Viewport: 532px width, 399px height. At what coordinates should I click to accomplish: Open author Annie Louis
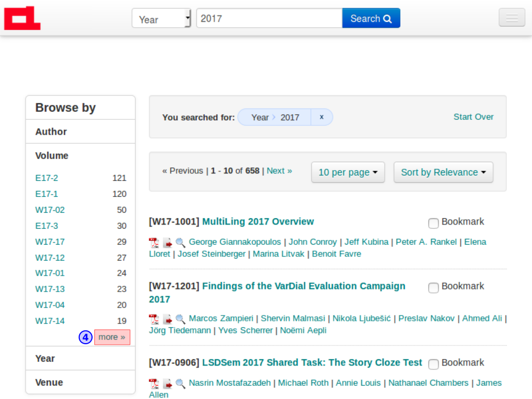(x=358, y=383)
